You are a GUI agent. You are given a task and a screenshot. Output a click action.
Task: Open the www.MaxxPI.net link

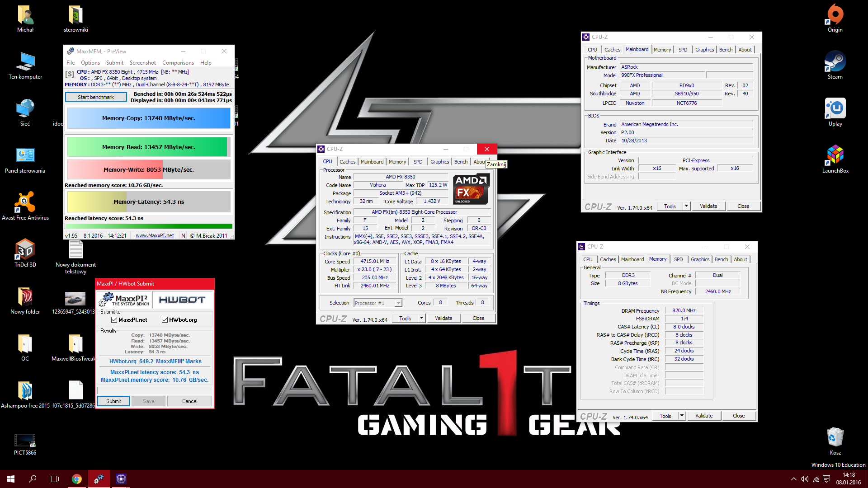(155, 235)
